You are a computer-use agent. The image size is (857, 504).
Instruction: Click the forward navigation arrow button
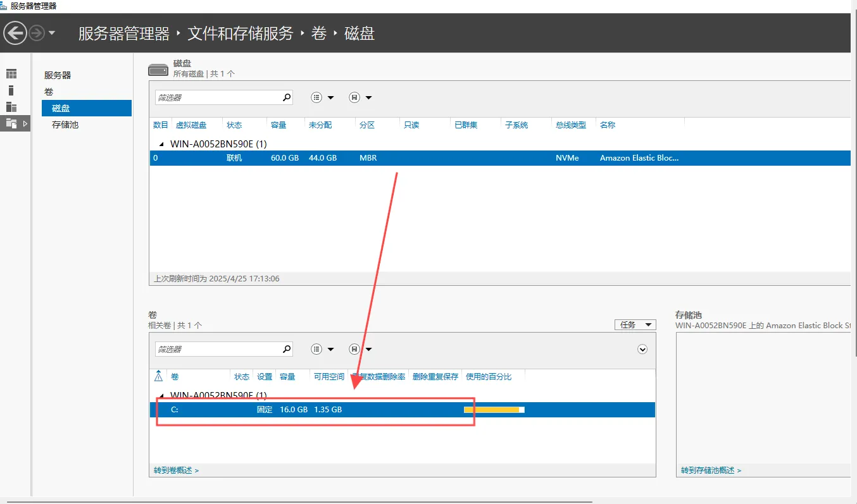tap(37, 33)
